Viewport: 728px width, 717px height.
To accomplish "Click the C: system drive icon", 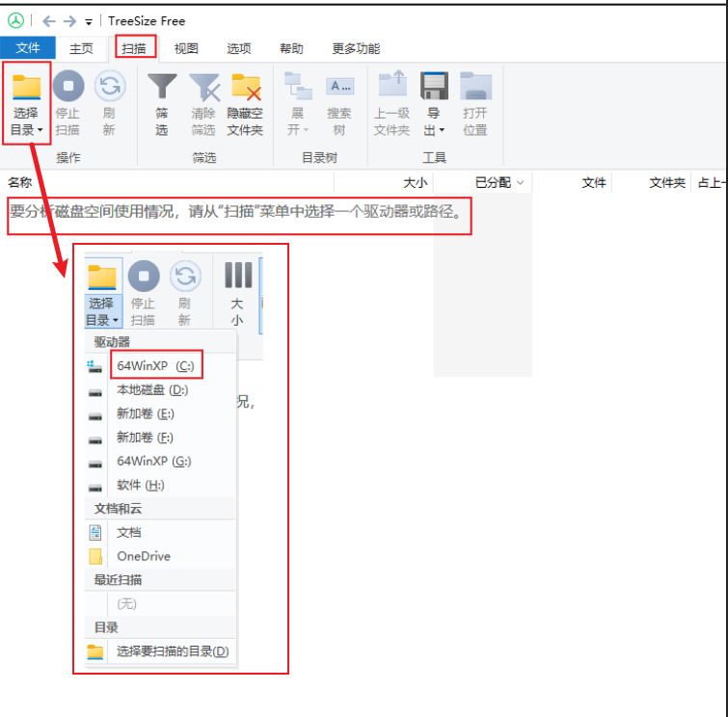I will point(94,366).
